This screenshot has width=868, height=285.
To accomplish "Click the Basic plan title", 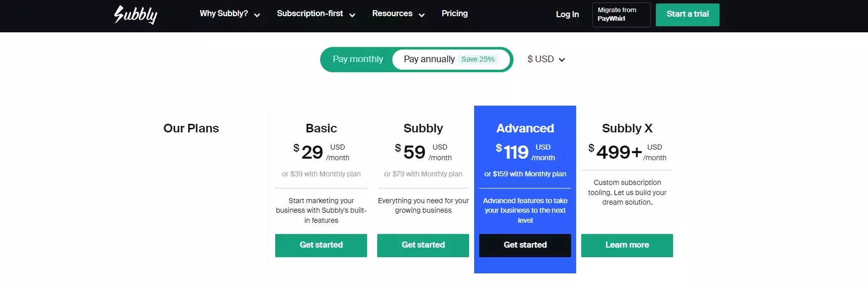I will (321, 128).
